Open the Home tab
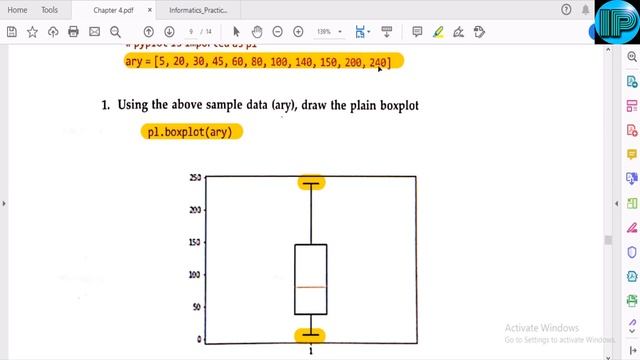Viewport: 640px width, 360px height. tap(17, 10)
